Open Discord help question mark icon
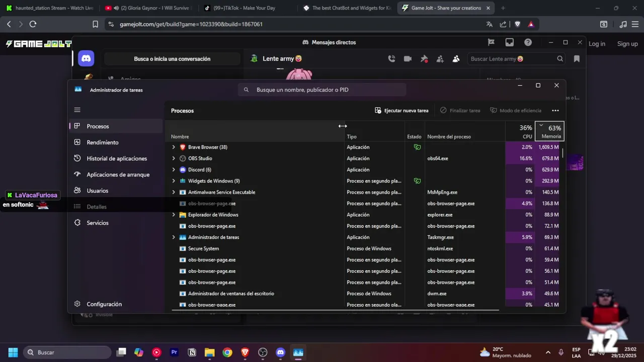This screenshot has width=644, height=362. (528, 42)
